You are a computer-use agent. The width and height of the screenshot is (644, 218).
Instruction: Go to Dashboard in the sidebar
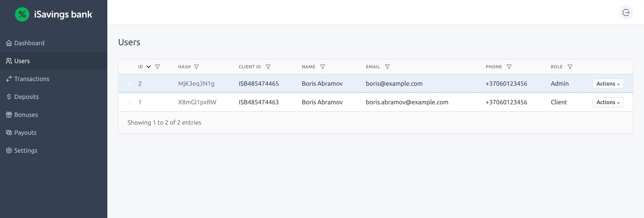53,43
